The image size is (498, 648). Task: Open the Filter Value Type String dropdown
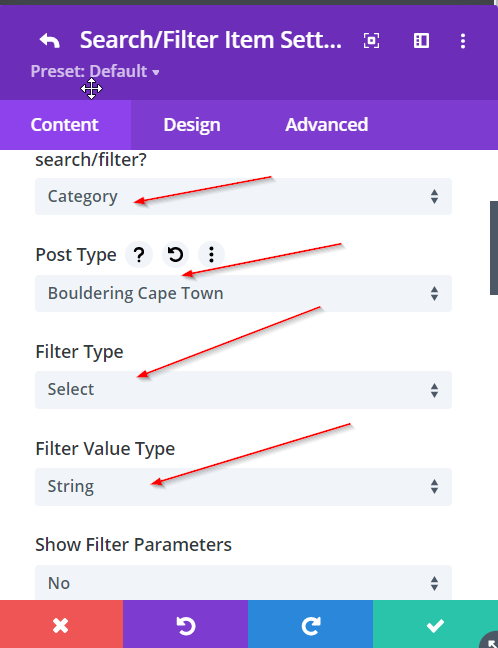(243, 486)
